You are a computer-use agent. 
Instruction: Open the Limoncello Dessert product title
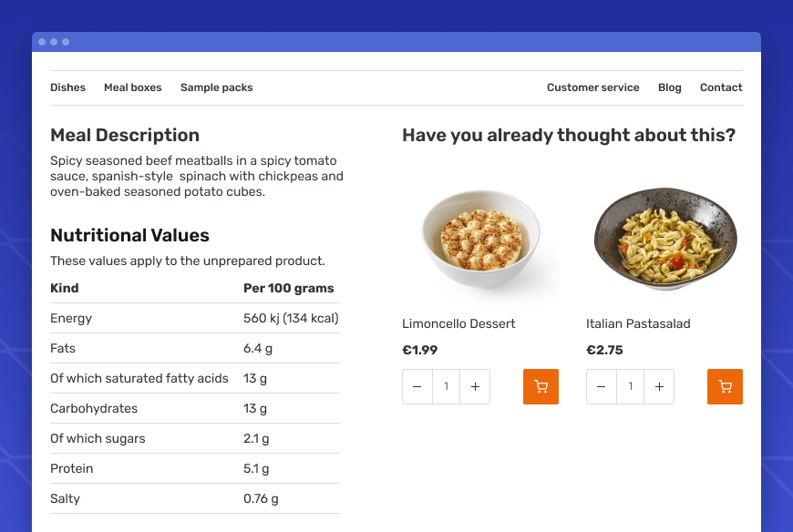458,323
